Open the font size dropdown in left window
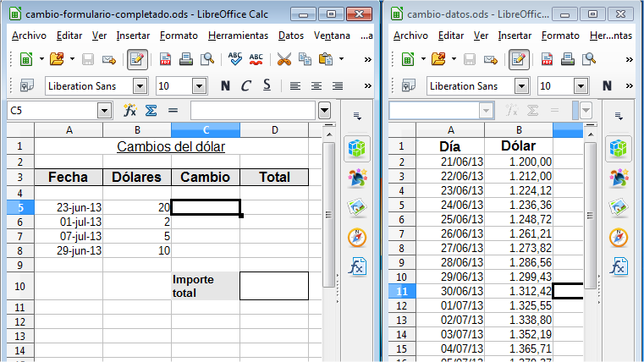644x362 pixels. pyautogui.click(x=199, y=86)
